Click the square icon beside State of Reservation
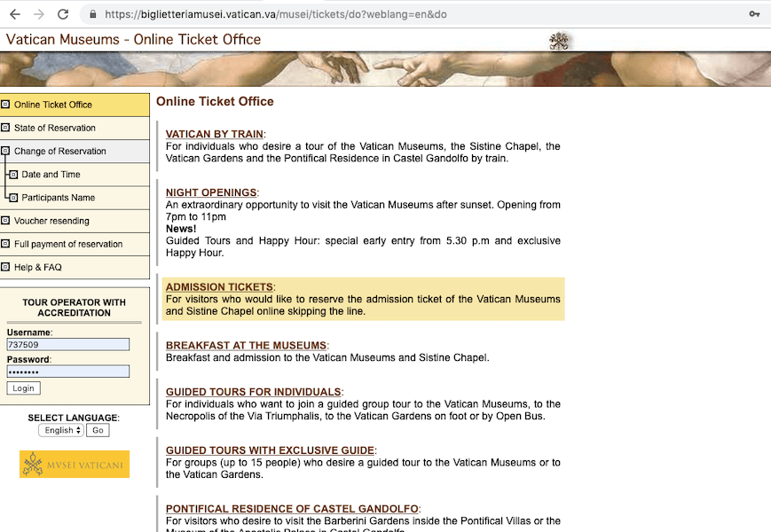This screenshot has height=532, width=771. coord(5,128)
